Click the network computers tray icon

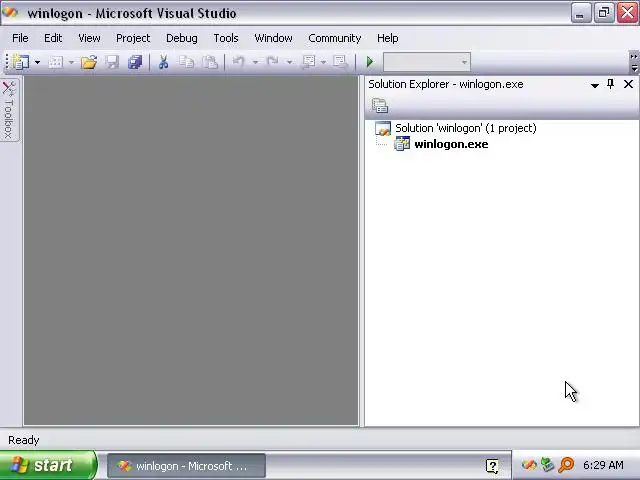[547, 465]
